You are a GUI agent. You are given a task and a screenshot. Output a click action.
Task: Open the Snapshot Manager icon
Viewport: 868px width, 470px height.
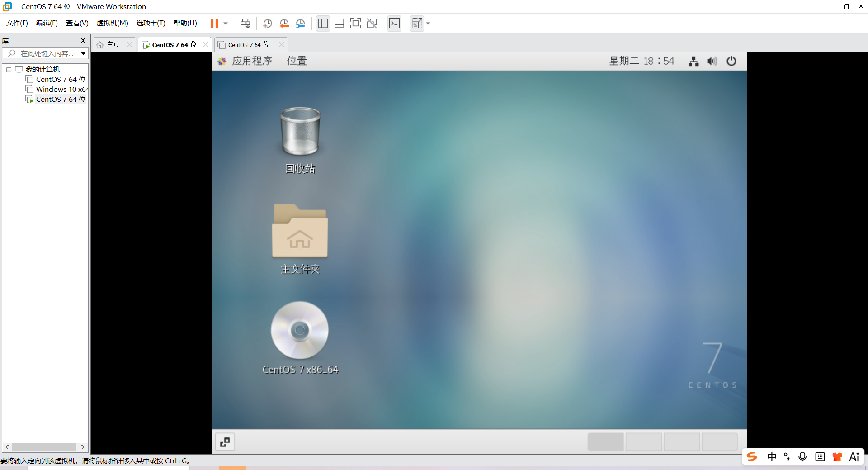pos(301,24)
